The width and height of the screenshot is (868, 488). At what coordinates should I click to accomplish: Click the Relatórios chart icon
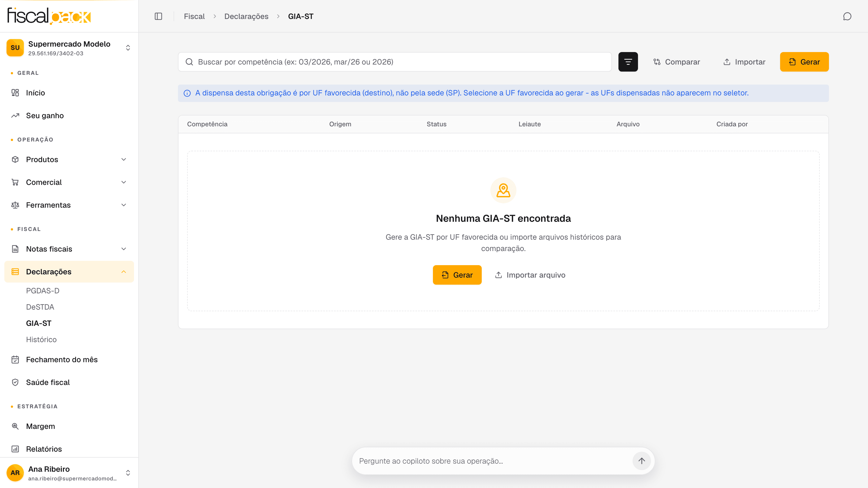pyautogui.click(x=15, y=449)
